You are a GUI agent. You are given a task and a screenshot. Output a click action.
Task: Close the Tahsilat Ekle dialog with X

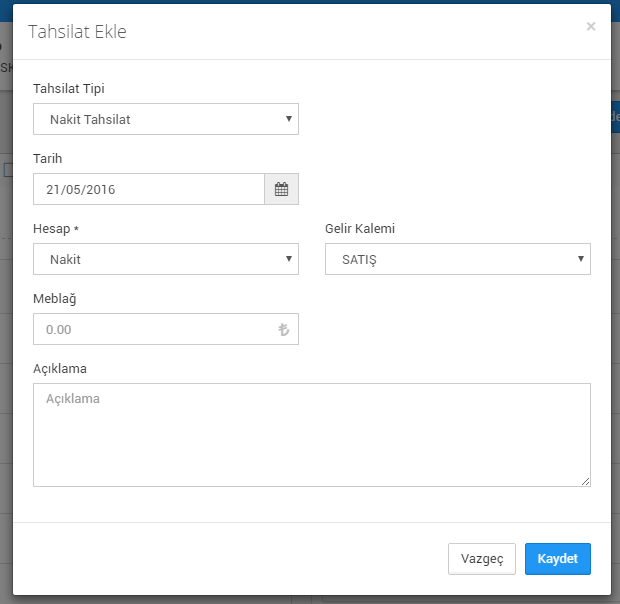(x=591, y=26)
